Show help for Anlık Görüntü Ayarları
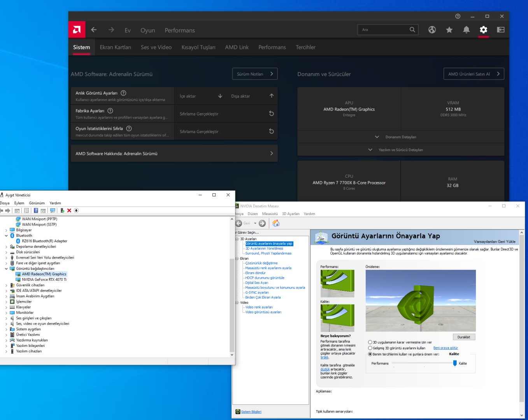This screenshot has height=420, width=528. coord(123,93)
